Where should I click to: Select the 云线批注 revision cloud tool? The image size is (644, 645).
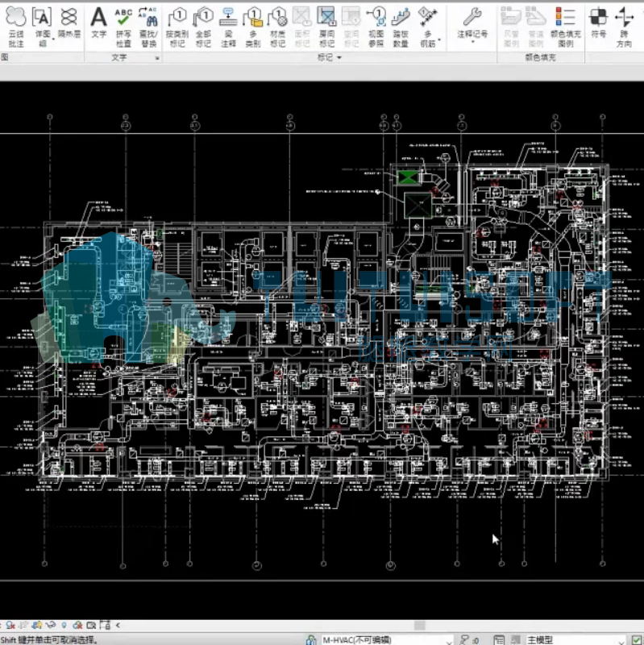click(15, 27)
